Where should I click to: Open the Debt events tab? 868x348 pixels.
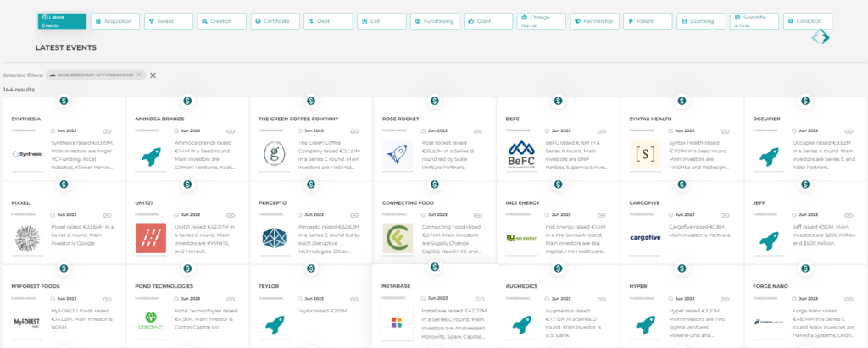(328, 21)
